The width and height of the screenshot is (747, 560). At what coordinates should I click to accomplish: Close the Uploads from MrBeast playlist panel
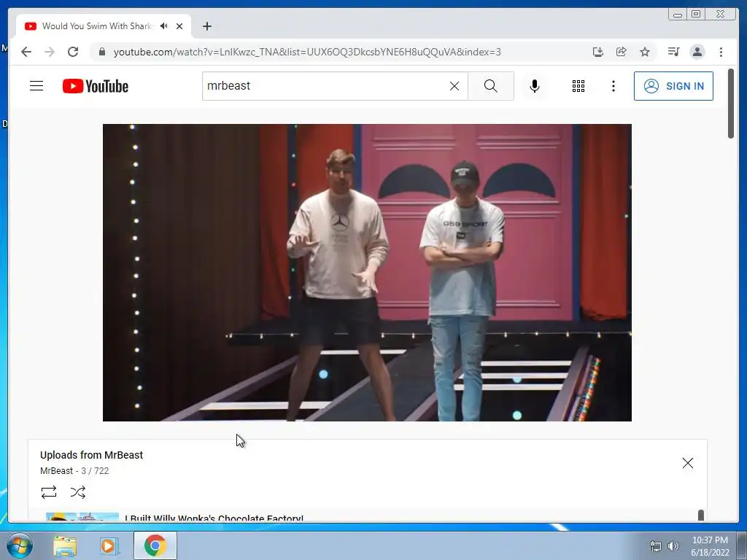[687, 463]
